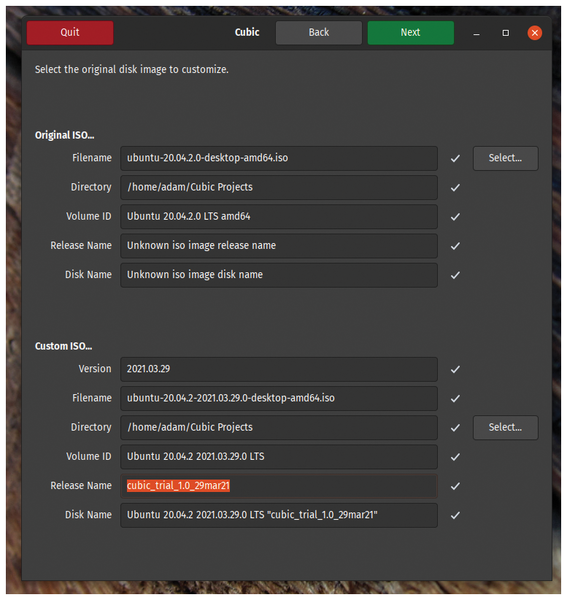The width and height of the screenshot is (567, 600).
Task: Click the checkmark next to Custom Disk Name
Action: tap(455, 515)
